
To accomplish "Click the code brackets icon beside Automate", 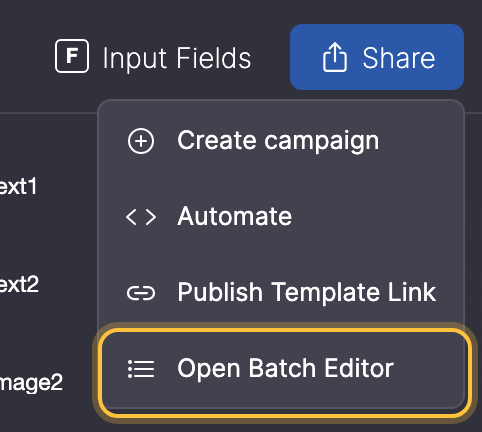I will coord(141,217).
